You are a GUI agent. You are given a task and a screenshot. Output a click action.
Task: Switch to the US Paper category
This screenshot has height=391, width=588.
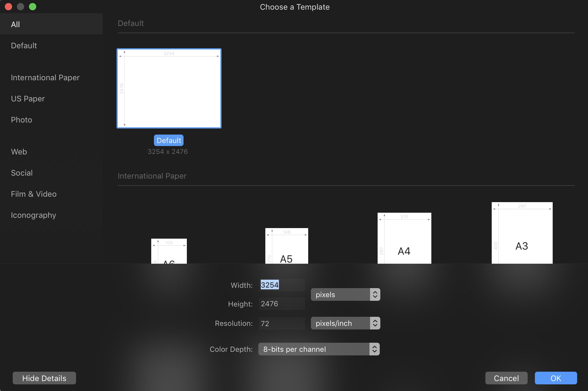pyautogui.click(x=28, y=98)
